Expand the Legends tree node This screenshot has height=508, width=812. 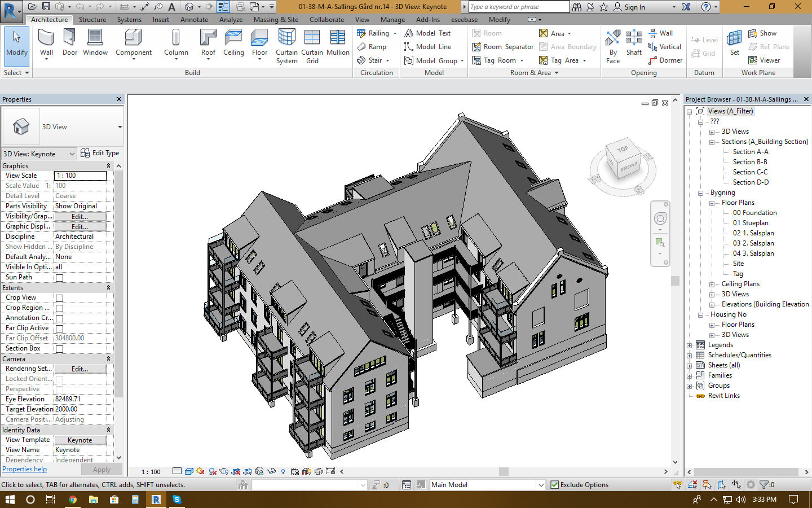[689, 345]
